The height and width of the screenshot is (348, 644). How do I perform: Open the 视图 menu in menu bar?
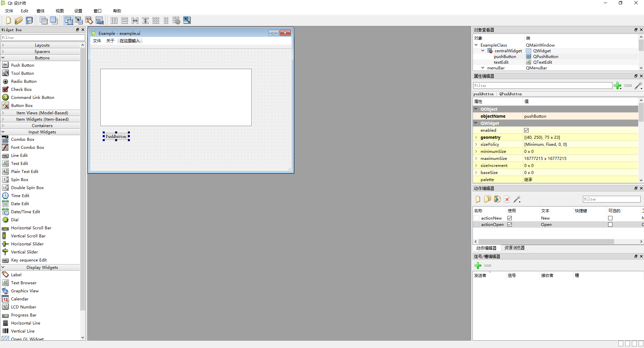59,11
